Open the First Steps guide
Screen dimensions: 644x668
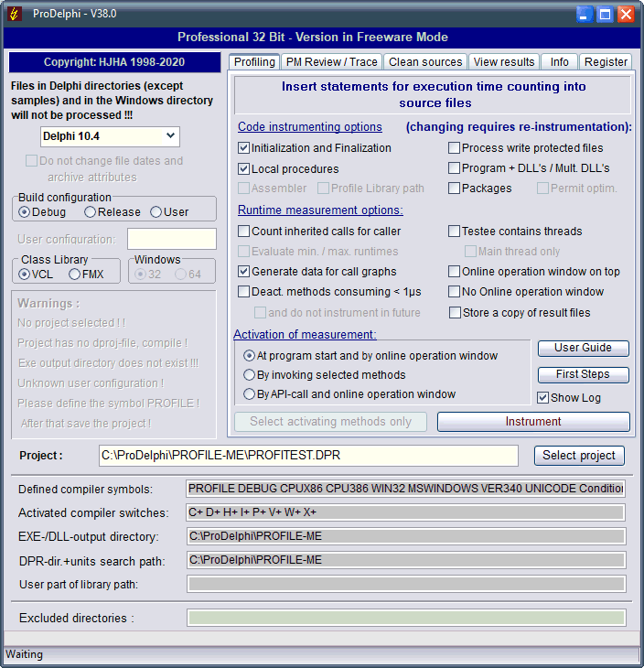tap(583, 374)
